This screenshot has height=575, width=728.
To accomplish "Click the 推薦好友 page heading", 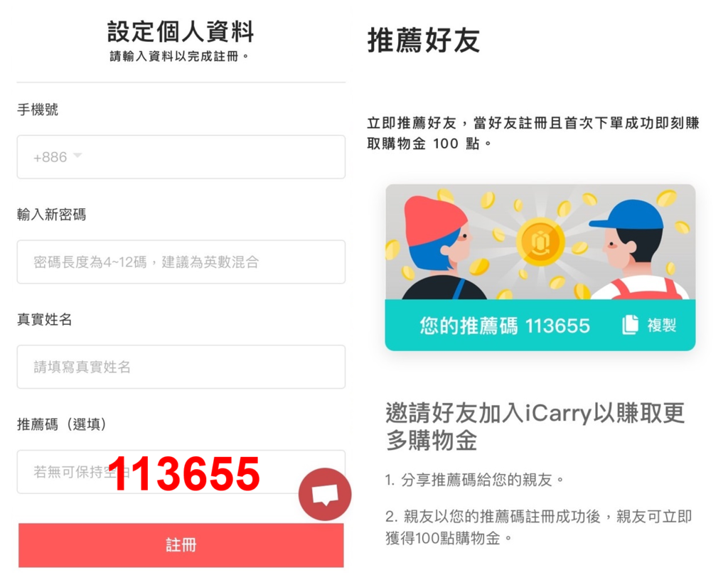I will click(424, 40).
